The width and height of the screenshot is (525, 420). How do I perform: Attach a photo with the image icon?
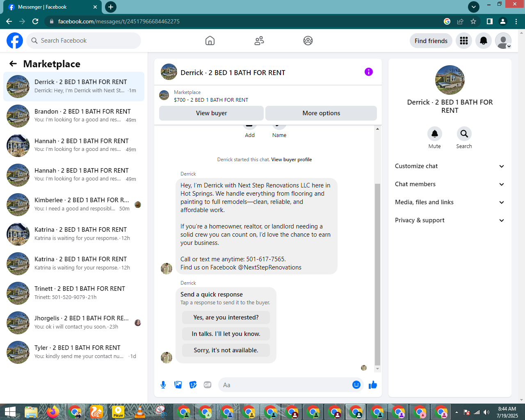(178, 385)
